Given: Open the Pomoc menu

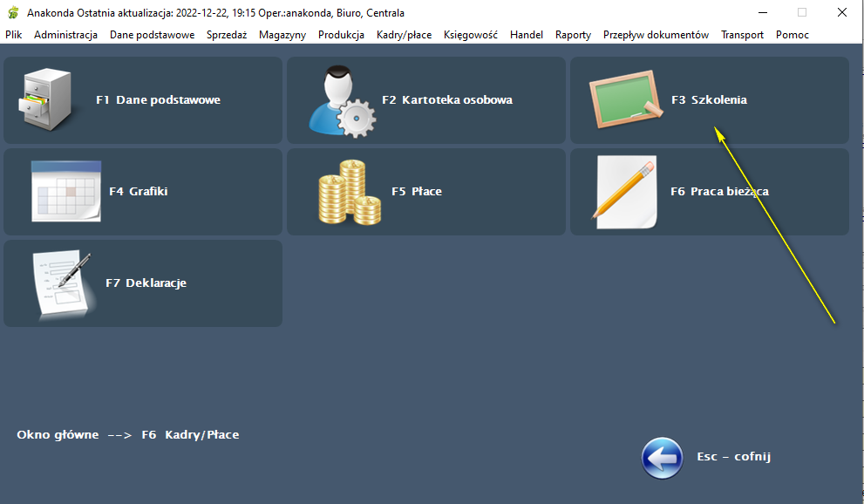Looking at the screenshot, I should 793,35.
